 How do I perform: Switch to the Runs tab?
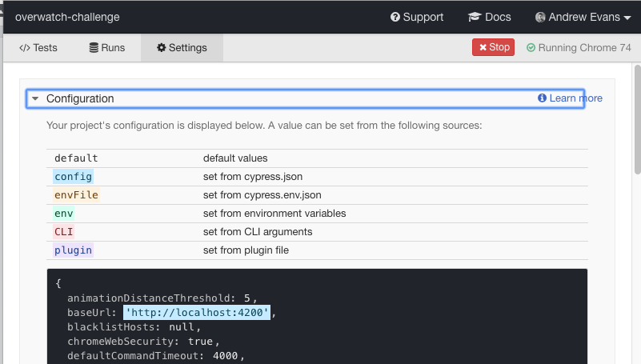click(x=107, y=48)
